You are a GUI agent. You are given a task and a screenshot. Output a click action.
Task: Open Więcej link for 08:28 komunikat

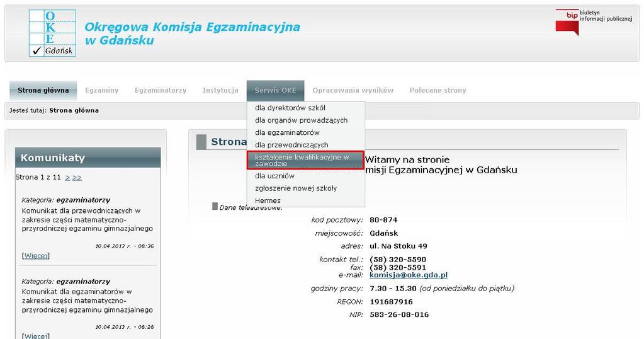tap(36, 336)
